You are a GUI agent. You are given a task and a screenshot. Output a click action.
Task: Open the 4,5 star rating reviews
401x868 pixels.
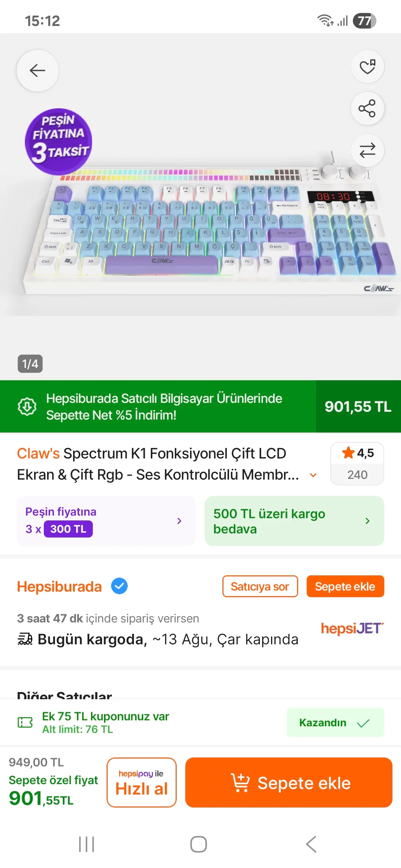(x=357, y=463)
